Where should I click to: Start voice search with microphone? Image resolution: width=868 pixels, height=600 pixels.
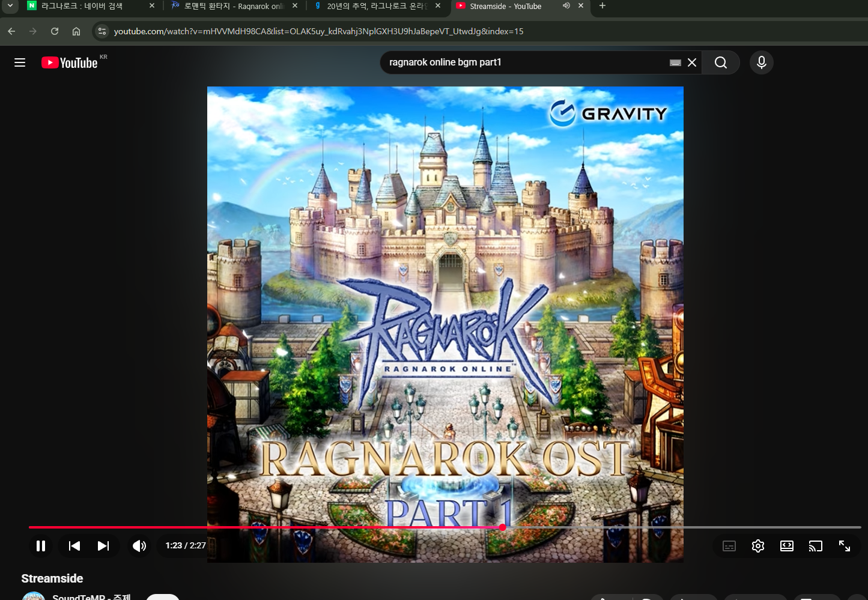(x=762, y=62)
